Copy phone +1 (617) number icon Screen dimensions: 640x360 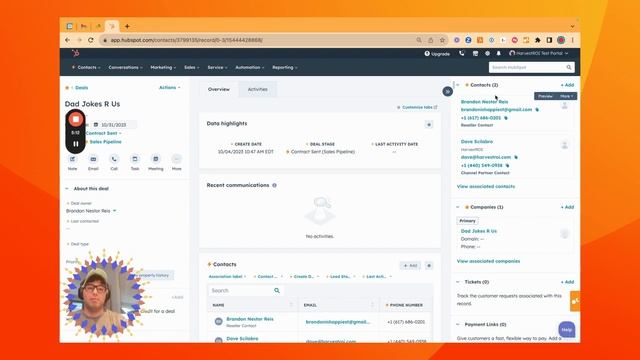tap(506, 118)
